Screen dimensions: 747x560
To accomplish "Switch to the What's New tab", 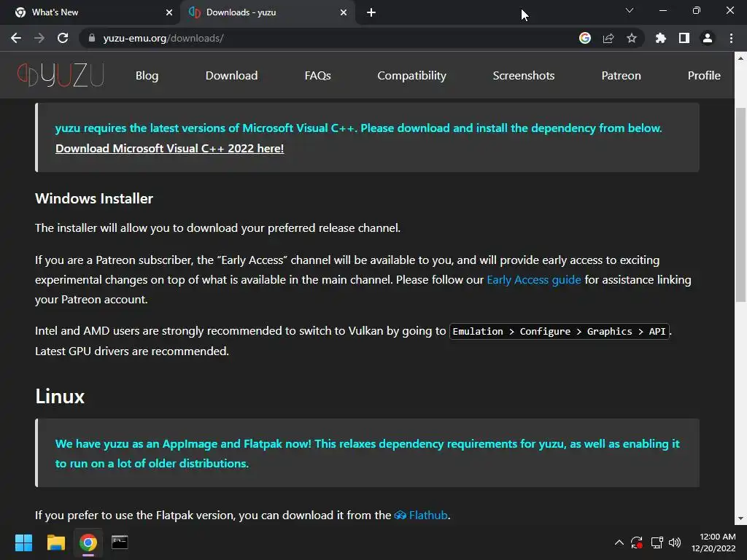I will coord(90,12).
